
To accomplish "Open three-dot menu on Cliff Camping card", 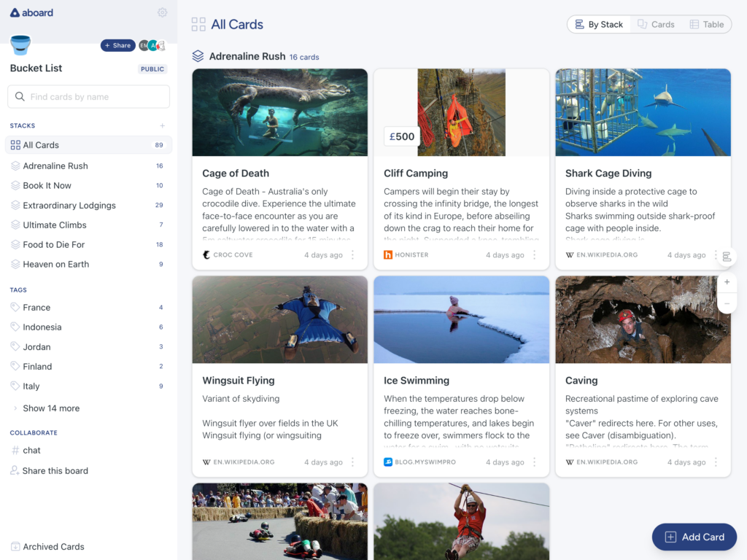I will pyautogui.click(x=534, y=254).
